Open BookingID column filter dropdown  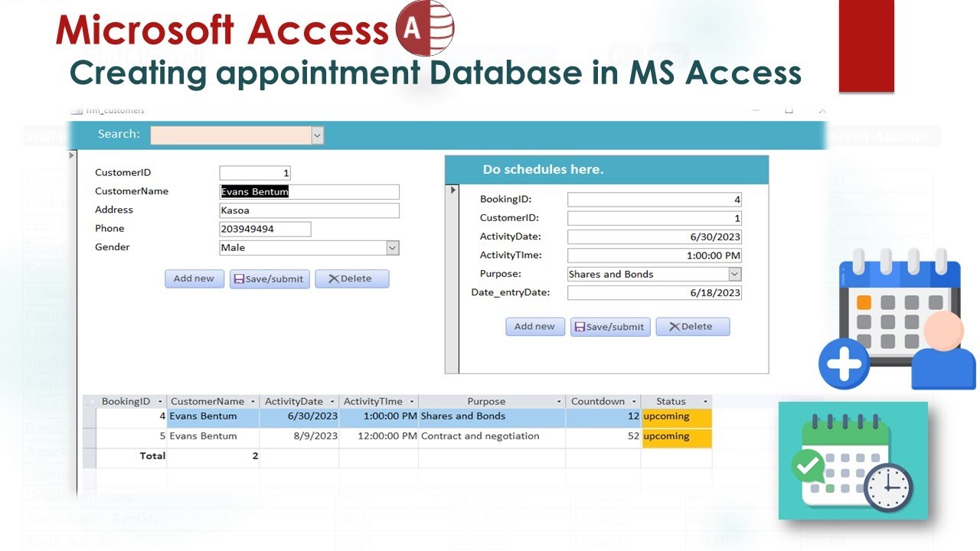point(160,402)
